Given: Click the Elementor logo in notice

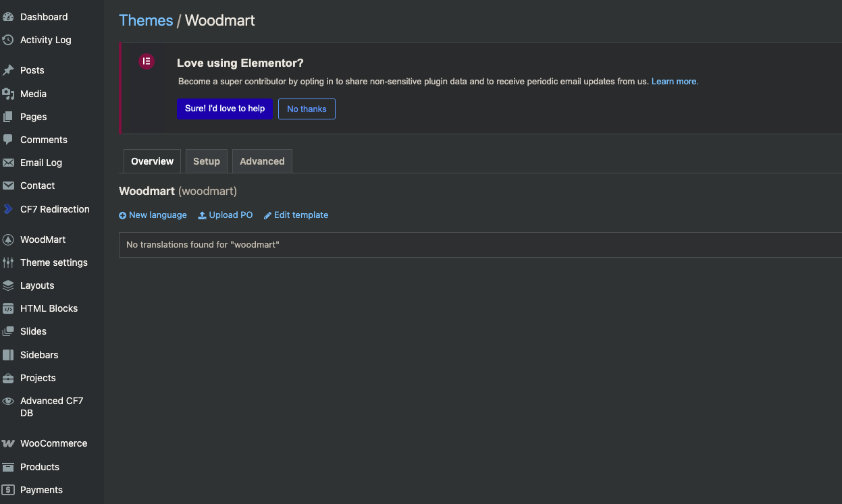Looking at the screenshot, I should coord(147,61).
